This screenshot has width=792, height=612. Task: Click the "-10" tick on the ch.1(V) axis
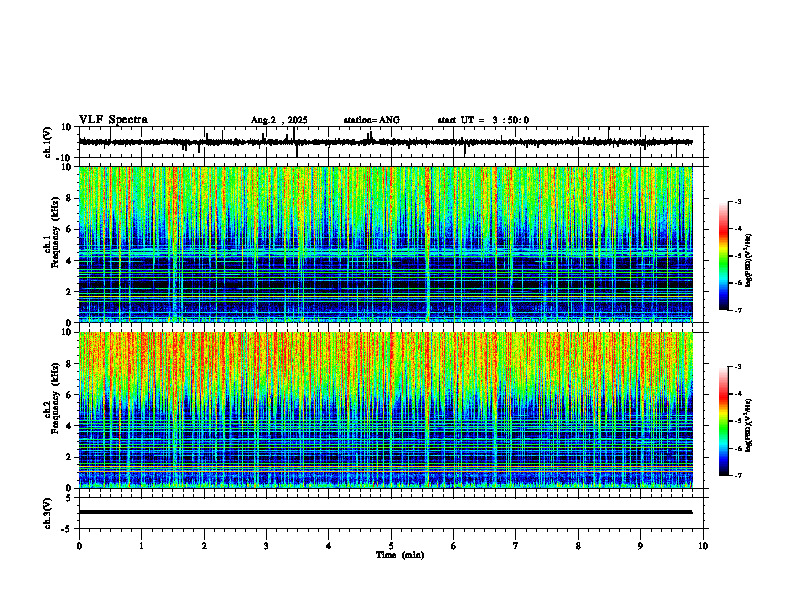[65, 158]
